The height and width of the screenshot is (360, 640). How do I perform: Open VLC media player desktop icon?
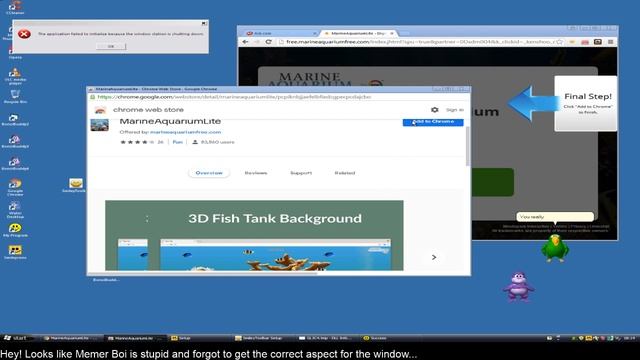(x=15, y=76)
